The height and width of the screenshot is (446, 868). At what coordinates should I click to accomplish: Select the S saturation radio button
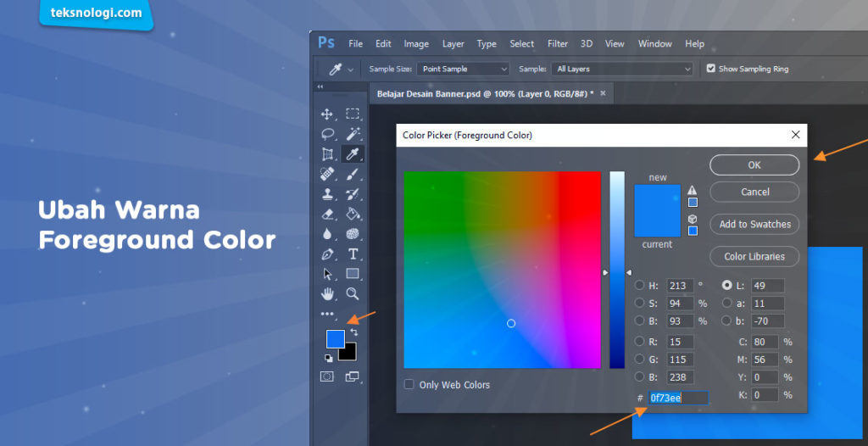(x=639, y=303)
